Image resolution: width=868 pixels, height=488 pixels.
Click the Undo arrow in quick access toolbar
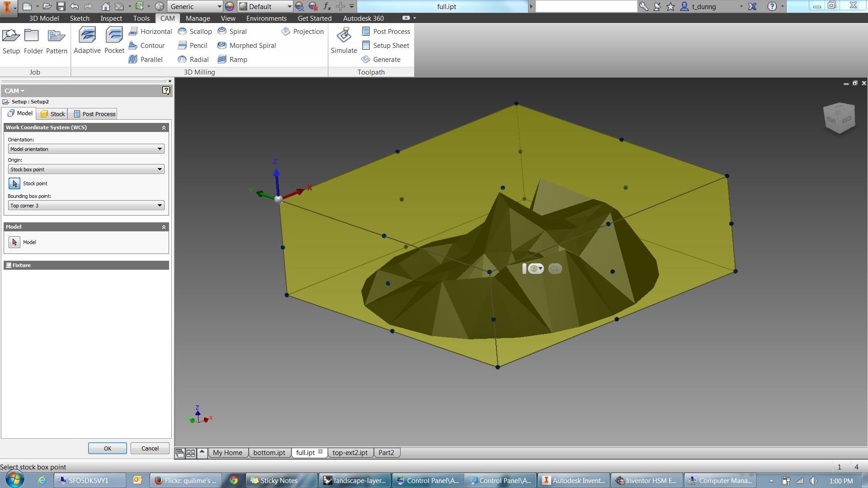pos(75,6)
